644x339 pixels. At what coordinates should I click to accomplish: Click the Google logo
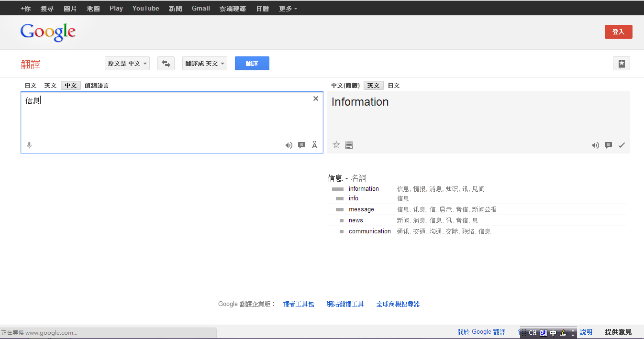(48, 32)
